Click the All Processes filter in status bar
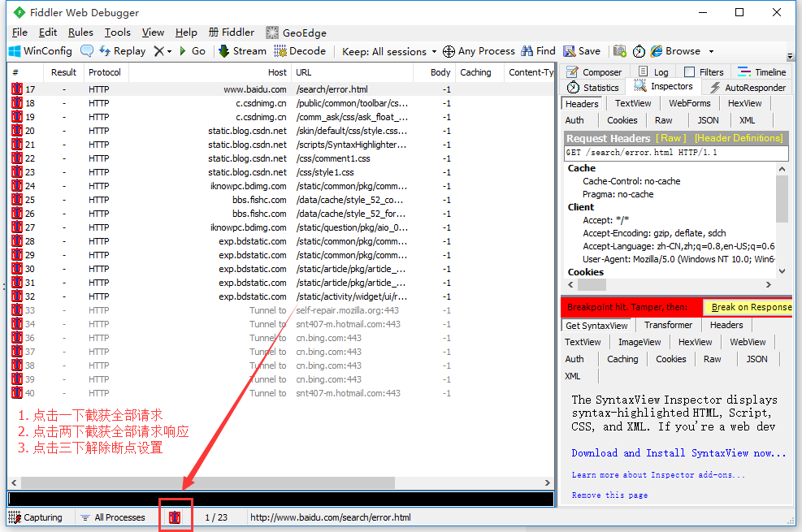 [112, 517]
